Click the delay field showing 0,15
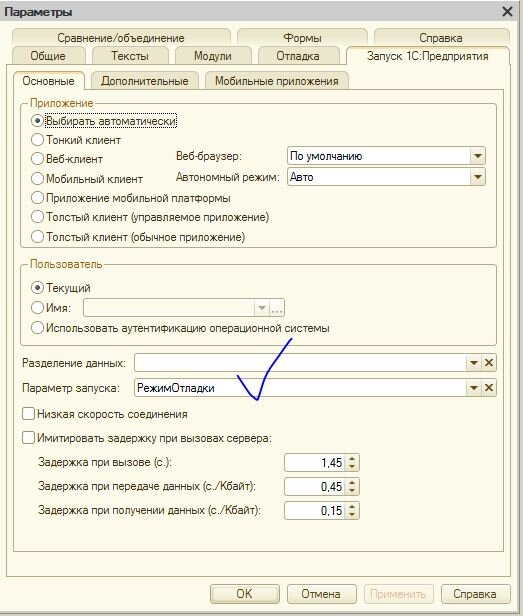 pos(315,511)
